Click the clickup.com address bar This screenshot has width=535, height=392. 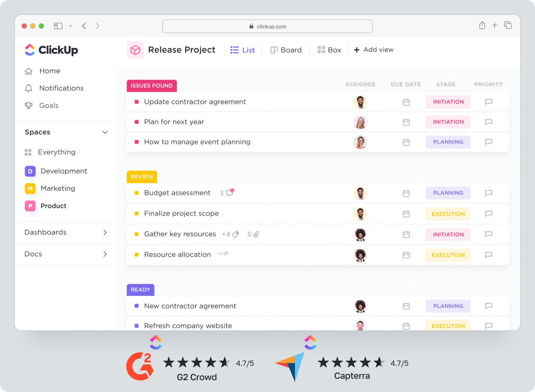pos(267,26)
